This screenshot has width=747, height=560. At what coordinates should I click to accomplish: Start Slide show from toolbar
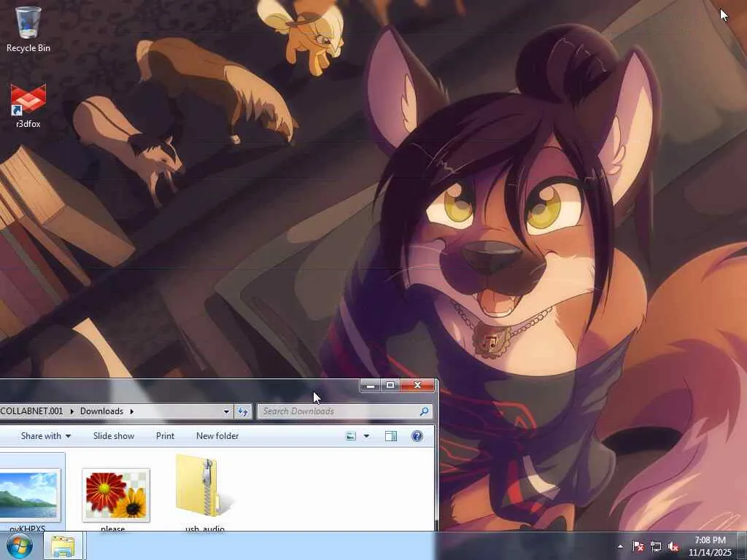[x=113, y=436]
